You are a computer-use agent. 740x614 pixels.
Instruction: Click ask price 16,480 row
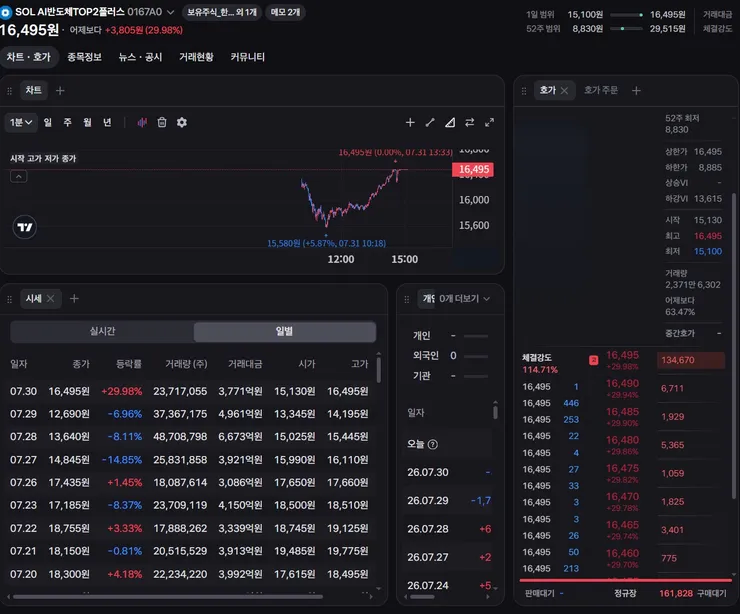coord(622,445)
